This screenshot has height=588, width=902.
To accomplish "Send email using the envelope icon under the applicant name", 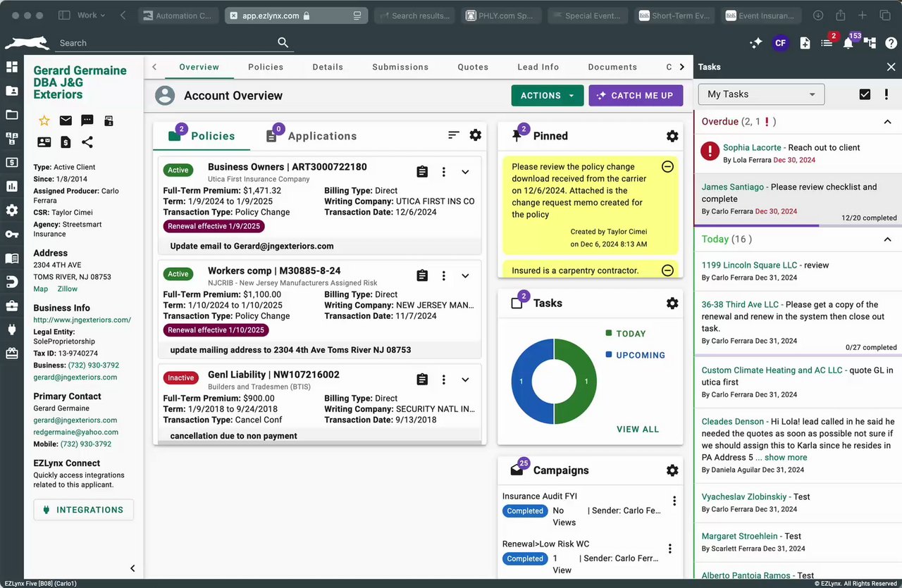I will point(66,120).
